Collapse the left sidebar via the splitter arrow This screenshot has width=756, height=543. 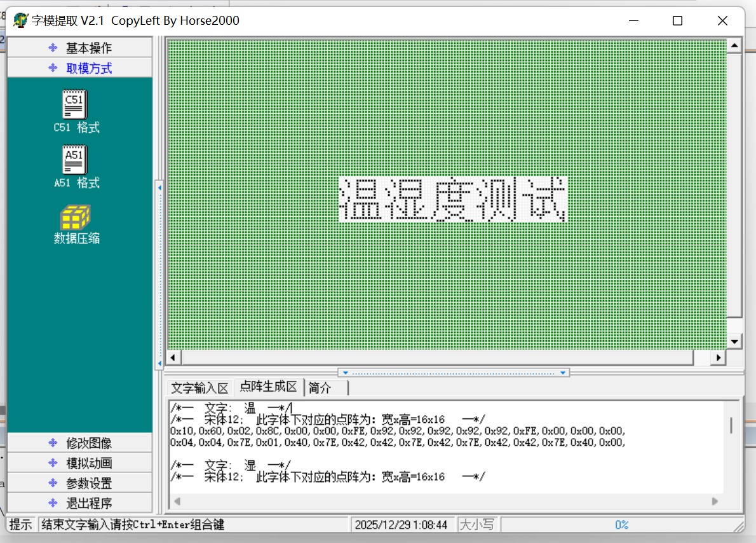coord(159,188)
